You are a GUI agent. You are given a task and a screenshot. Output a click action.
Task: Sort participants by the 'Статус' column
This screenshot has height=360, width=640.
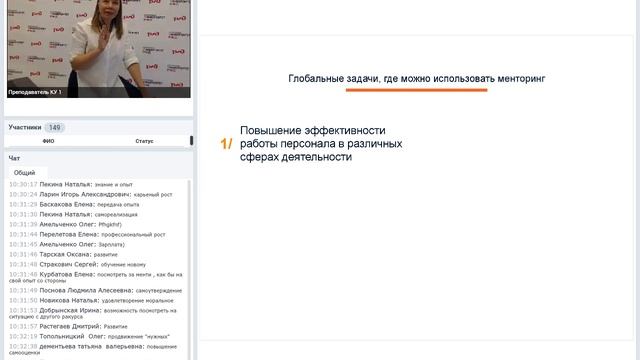pos(144,141)
